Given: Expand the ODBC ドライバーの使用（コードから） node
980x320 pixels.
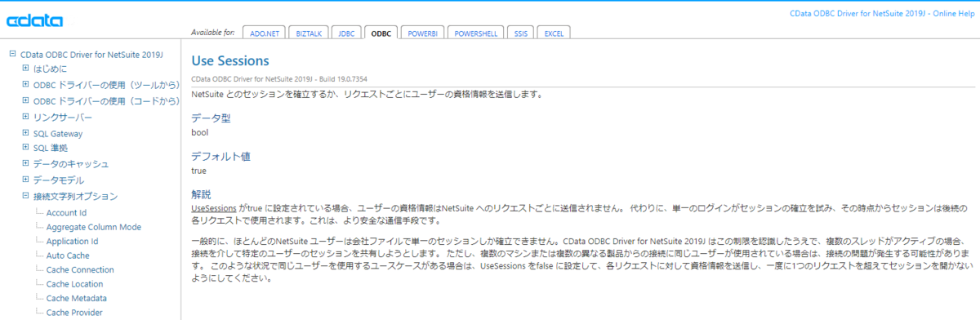Looking at the screenshot, I should [25, 101].
